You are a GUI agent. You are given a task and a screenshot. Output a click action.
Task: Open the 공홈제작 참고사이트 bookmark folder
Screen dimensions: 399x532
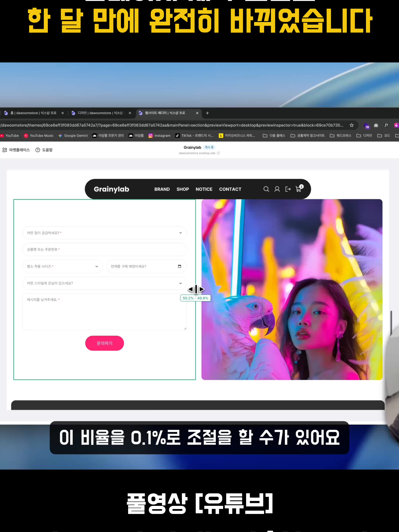308,136
